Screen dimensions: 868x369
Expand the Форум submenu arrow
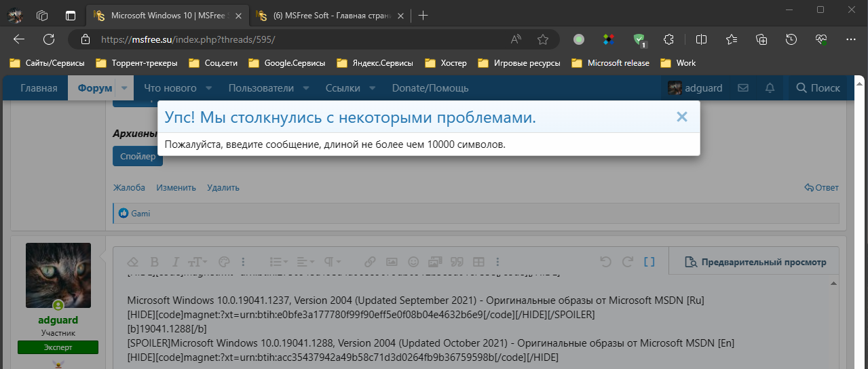124,88
